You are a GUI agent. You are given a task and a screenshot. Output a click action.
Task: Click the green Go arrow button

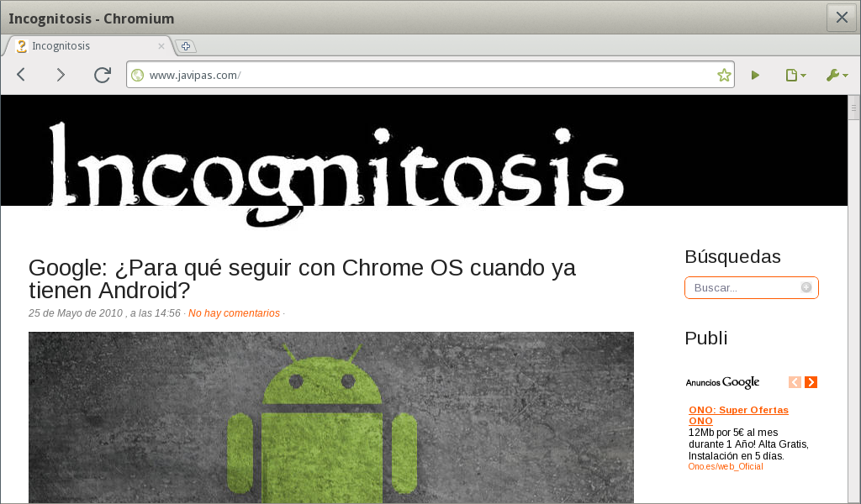755,75
